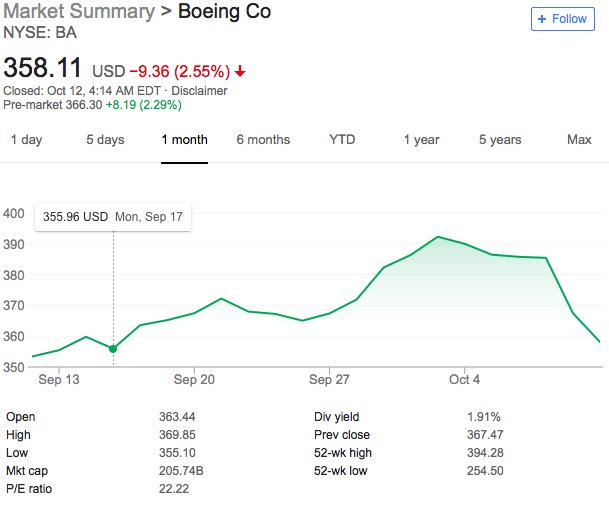Click the −9.36 (2.55%) change value
609x509 pixels.
(x=180, y=71)
